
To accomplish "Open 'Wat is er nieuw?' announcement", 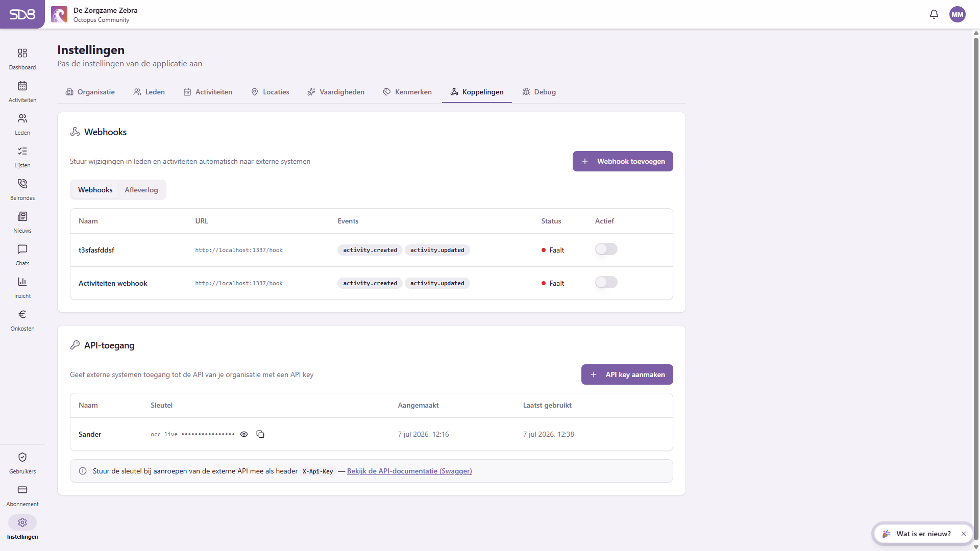I will coord(923,534).
